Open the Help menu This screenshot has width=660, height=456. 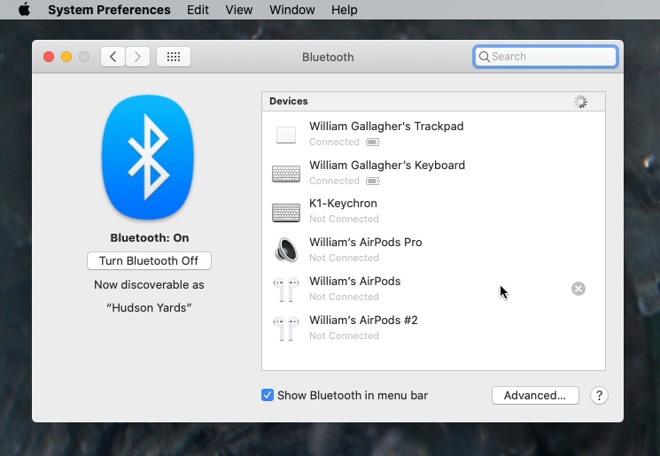[344, 10]
